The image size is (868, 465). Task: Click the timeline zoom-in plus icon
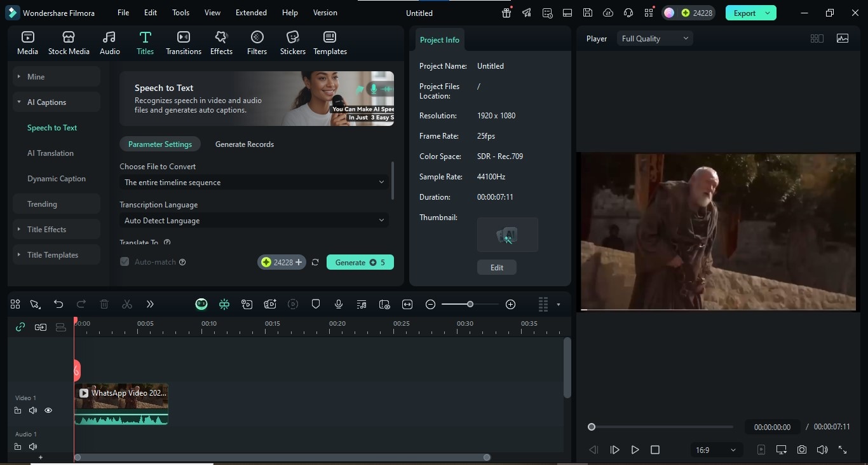click(x=510, y=305)
